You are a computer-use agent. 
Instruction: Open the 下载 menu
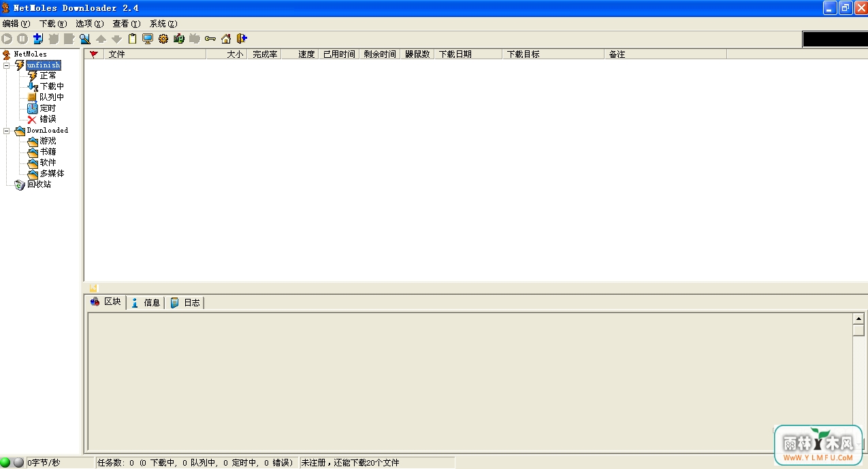pyautogui.click(x=53, y=24)
